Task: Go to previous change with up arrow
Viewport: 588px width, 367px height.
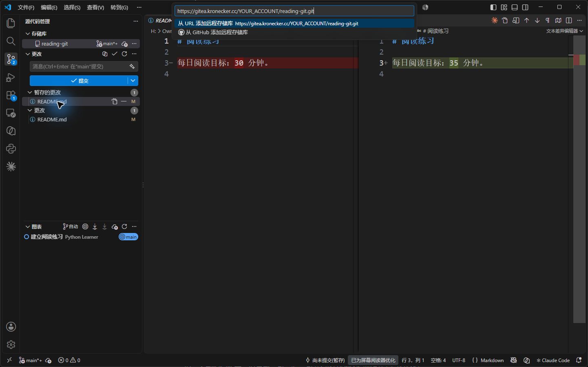Action: (526, 20)
